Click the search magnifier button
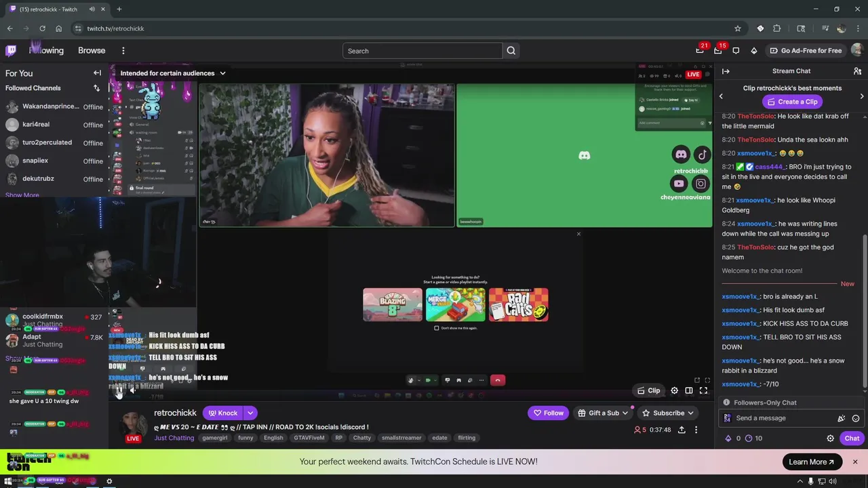The width and height of the screenshot is (868, 488). point(511,51)
